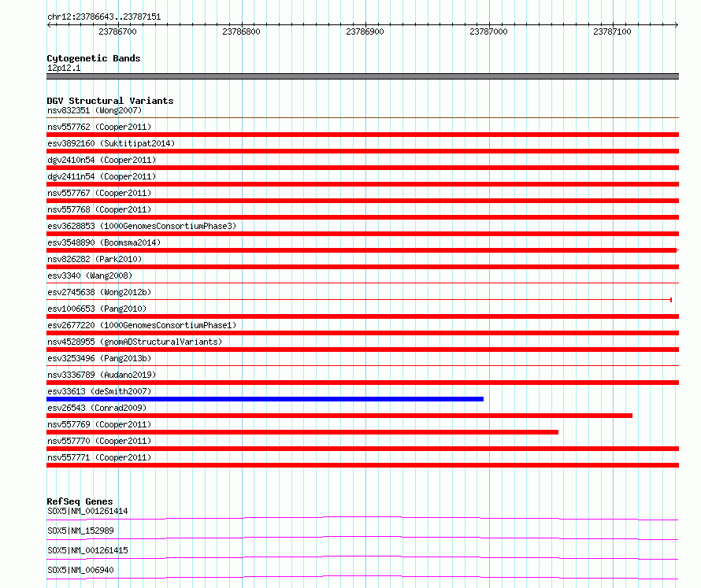The height and width of the screenshot is (588, 701).
Task: Click the left arrow of the ruler
Action: pos(49,24)
